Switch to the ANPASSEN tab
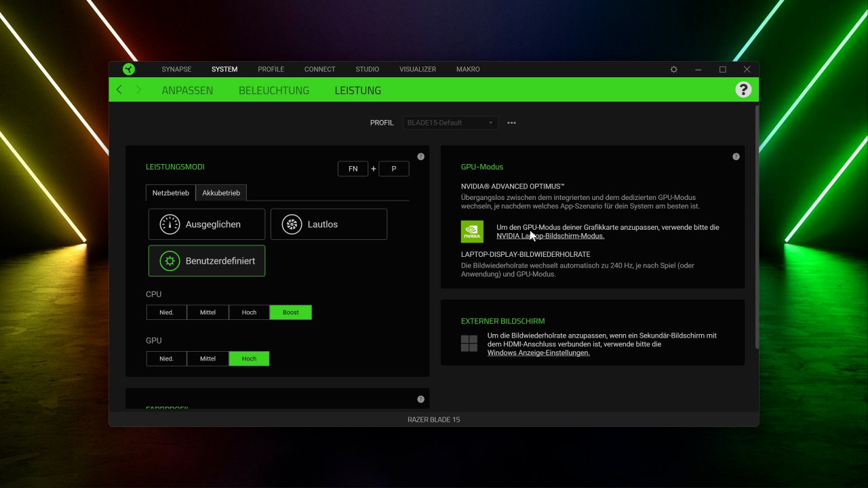Viewport: 868px width, 488px height. [x=187, y=90]
